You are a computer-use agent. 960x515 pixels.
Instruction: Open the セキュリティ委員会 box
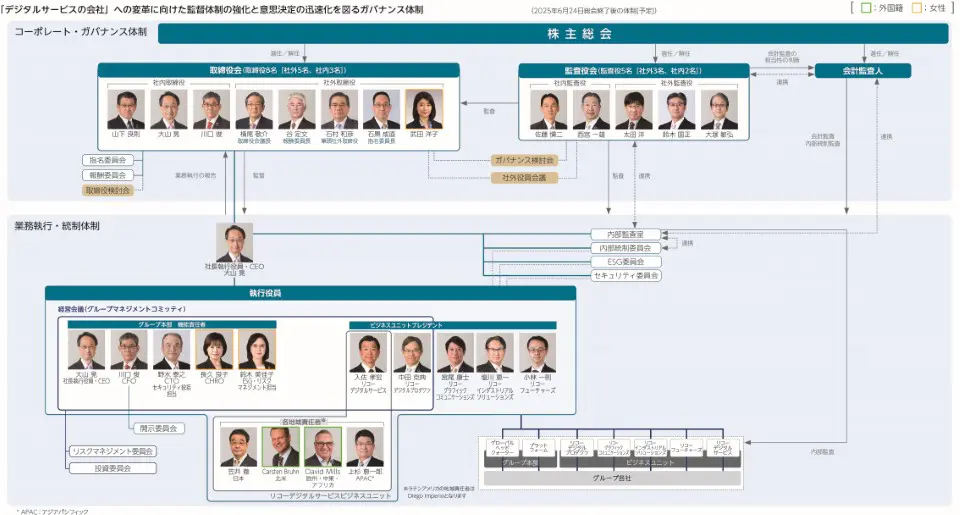625,275
